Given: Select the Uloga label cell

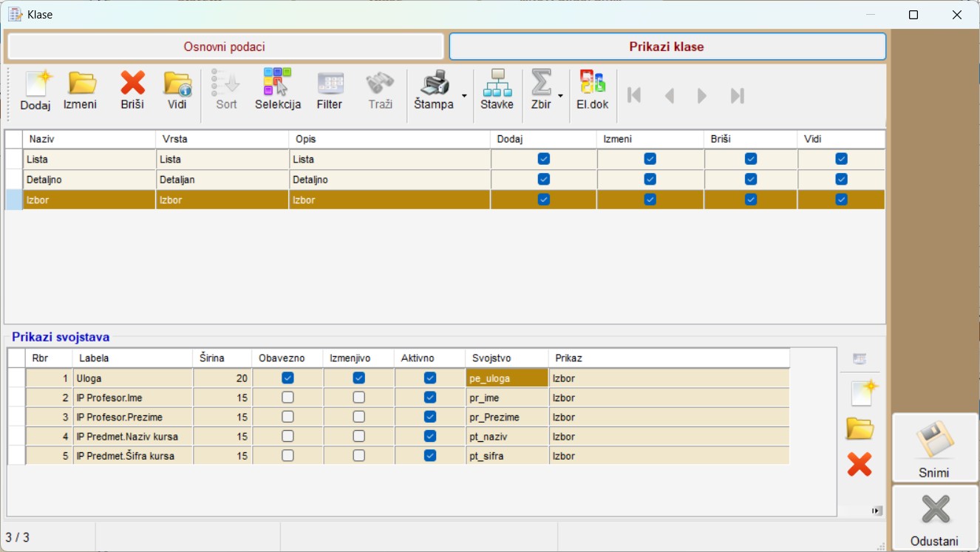Looking at the screenshot, I should 133,378.
